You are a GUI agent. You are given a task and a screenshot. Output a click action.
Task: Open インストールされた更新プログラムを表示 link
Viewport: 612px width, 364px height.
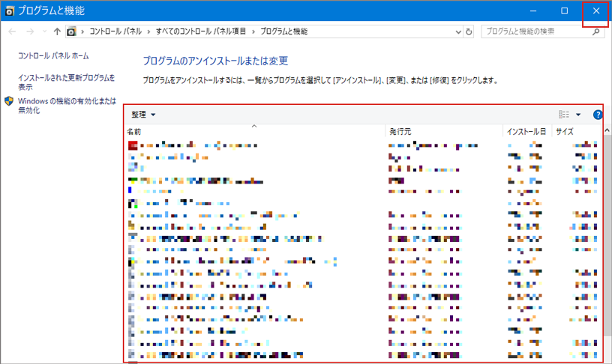click(x=66, y=82)
